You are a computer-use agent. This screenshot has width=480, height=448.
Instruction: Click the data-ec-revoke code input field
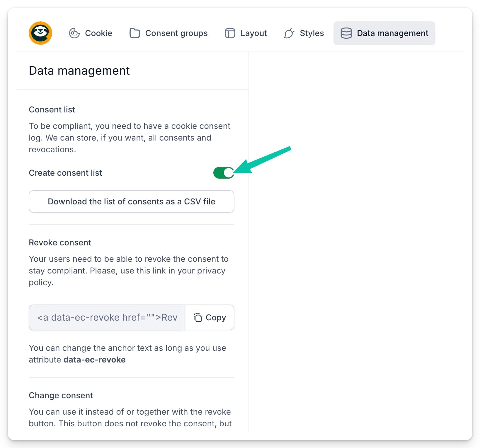click(x=107, y=317)
